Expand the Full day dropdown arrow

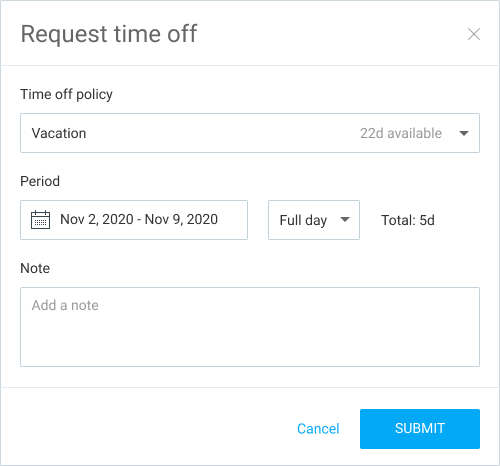click(345, 219)
